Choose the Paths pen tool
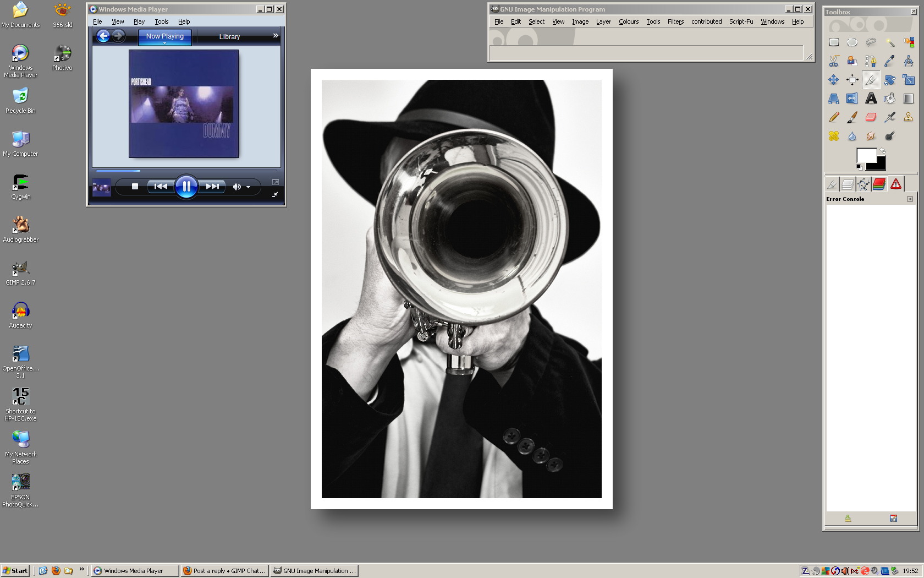Image resolution: width=924 pixels, height=578 pixels. tap(871, 61)
